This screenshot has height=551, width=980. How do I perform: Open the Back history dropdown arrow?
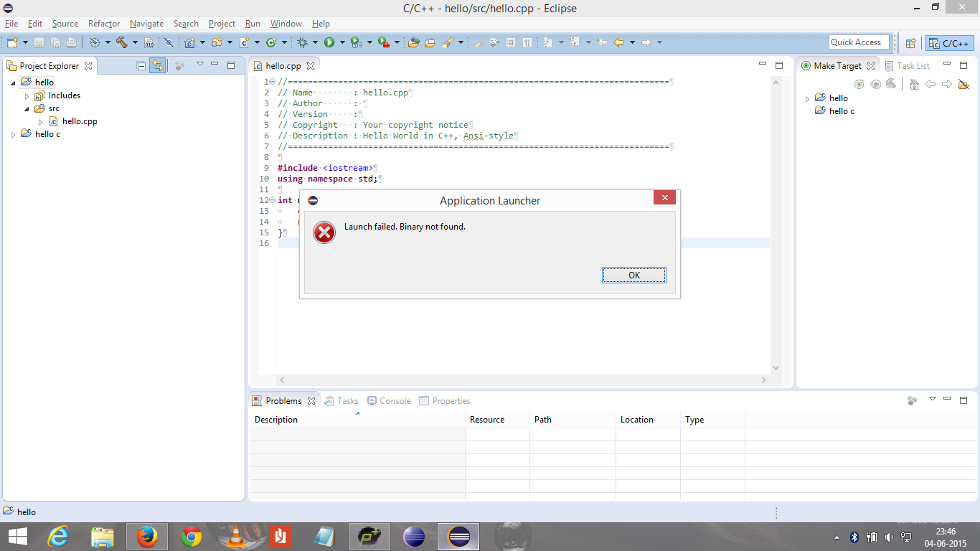pos(632,43)
